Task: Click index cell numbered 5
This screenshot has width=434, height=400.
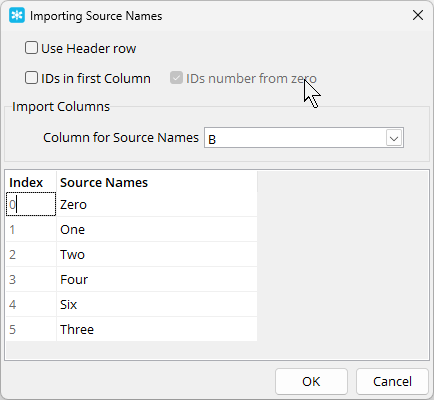Action: click(31, 329)
